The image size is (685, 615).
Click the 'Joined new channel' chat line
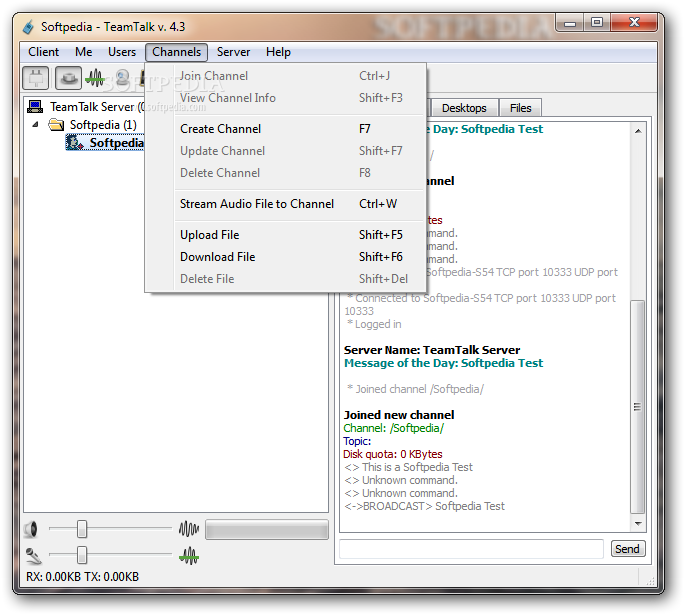pyautogui.click(x=399, y=415)
